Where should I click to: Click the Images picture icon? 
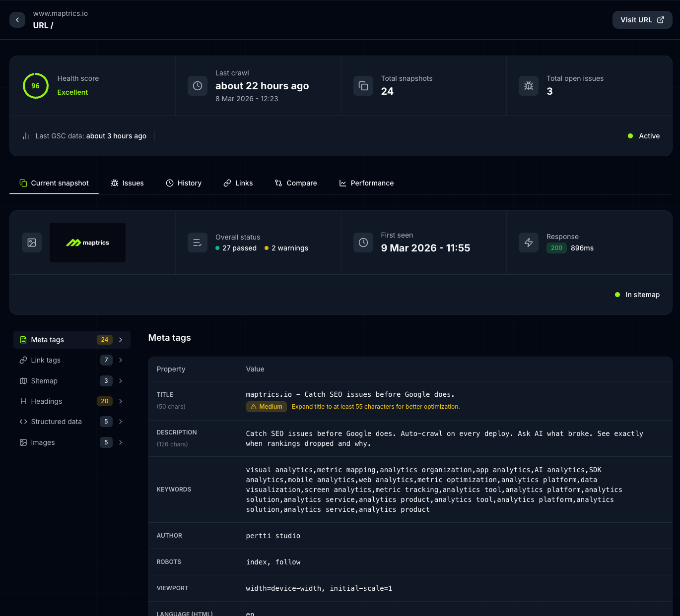coord(23,442)
